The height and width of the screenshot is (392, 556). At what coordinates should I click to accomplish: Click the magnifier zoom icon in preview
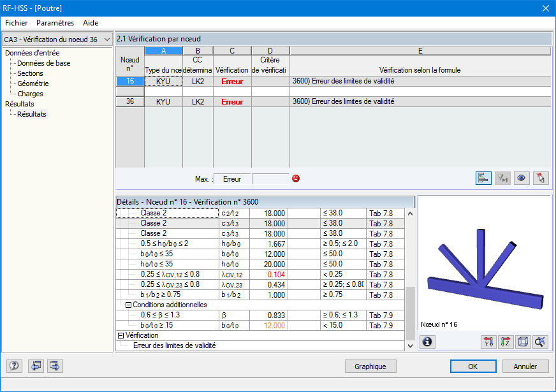[x=540, y=342]
